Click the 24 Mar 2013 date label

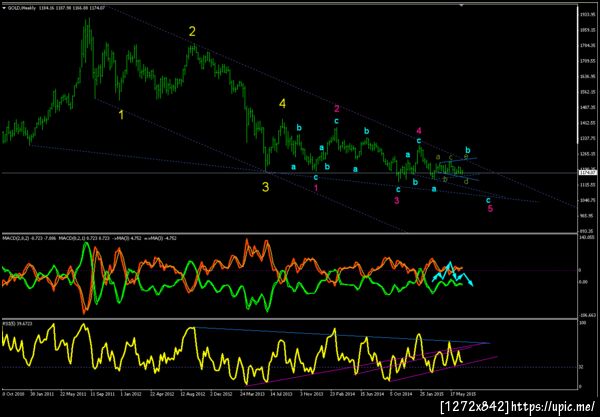point(253,394)
